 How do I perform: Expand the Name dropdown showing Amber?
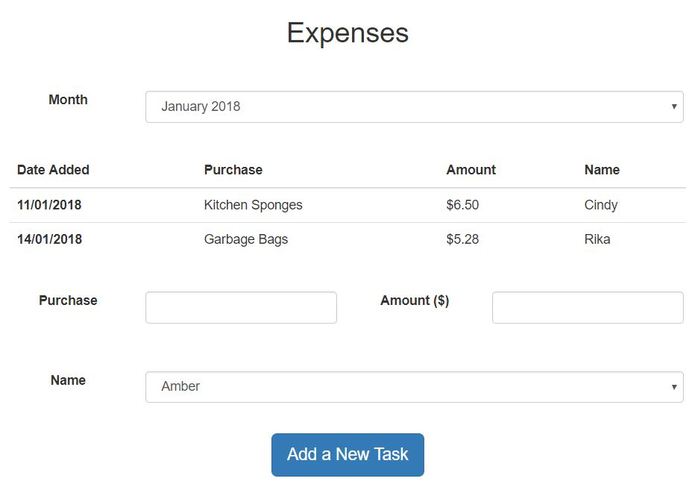414,387
